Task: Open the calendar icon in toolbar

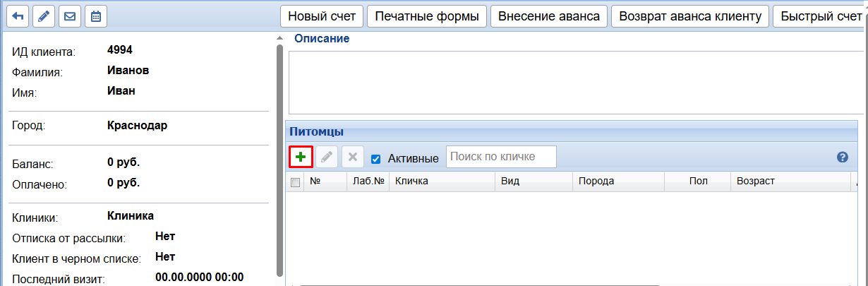Action: pos(95,16)
